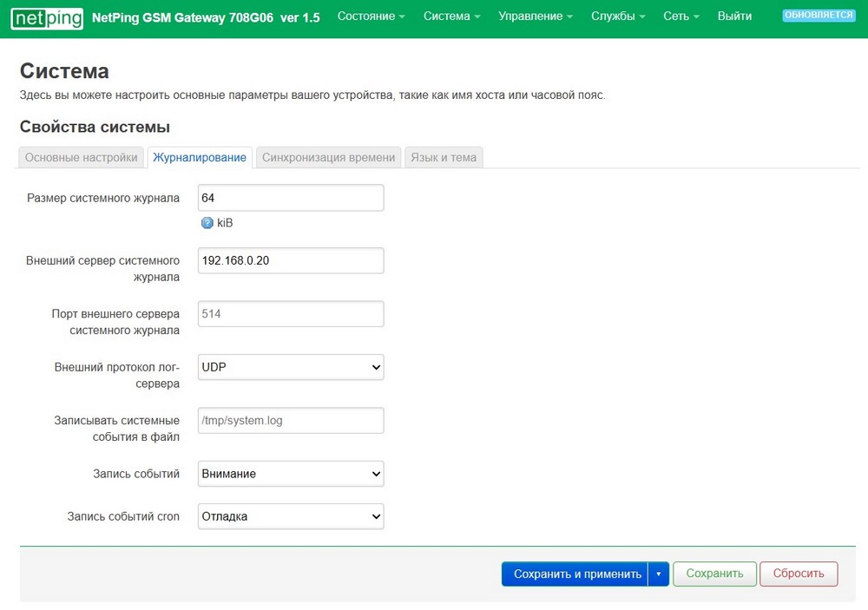The height and width of the screenshot is (610, 868).
Task: Click the Размер системного журнала input field
Action: (x=291, y=198)
